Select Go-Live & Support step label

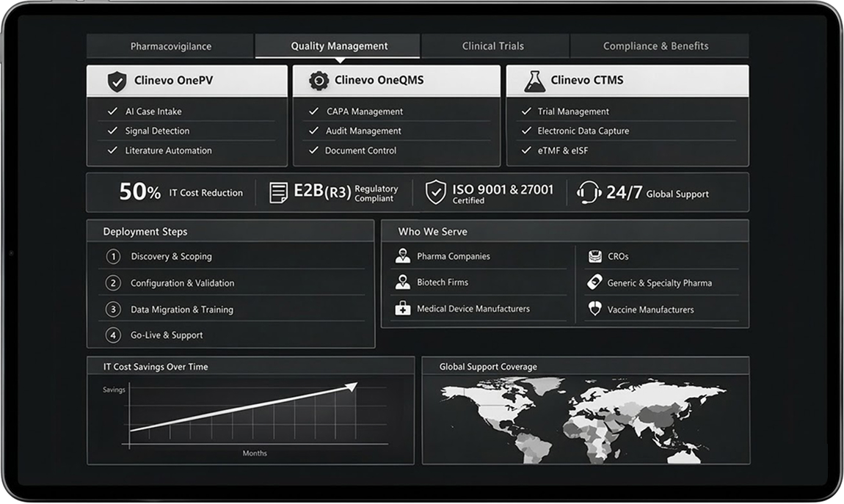click(x=167, y=335)
